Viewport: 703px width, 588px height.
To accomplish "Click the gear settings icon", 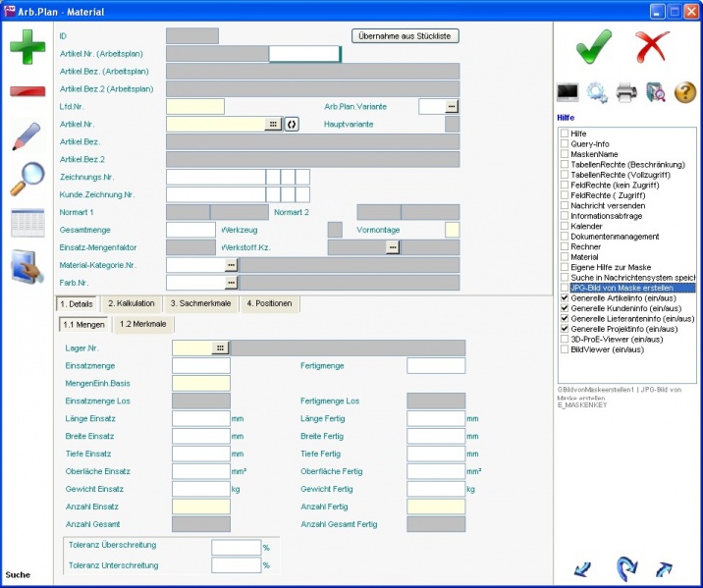I will point(597,93).
